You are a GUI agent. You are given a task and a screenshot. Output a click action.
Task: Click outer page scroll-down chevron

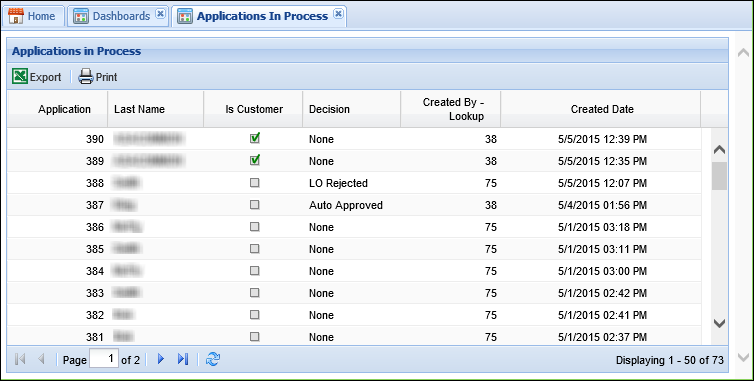pyautogui.click(x=743, y=357)
